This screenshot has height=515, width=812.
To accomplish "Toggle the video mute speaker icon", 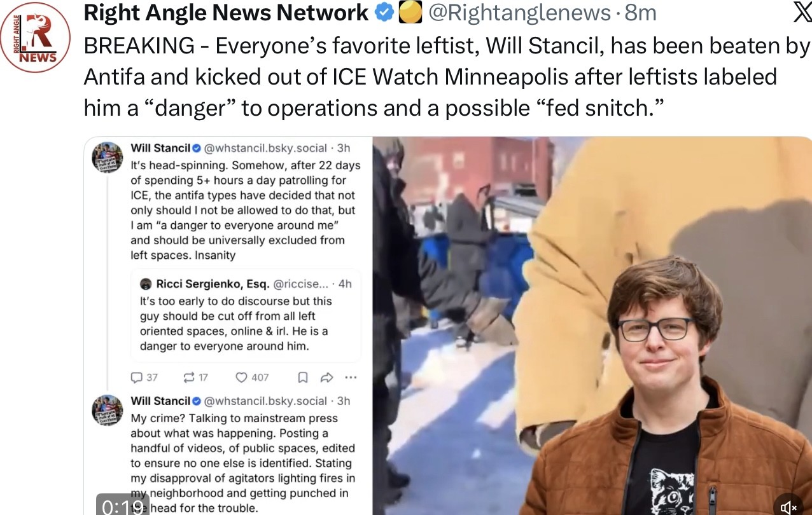I will tap(789, 506).
